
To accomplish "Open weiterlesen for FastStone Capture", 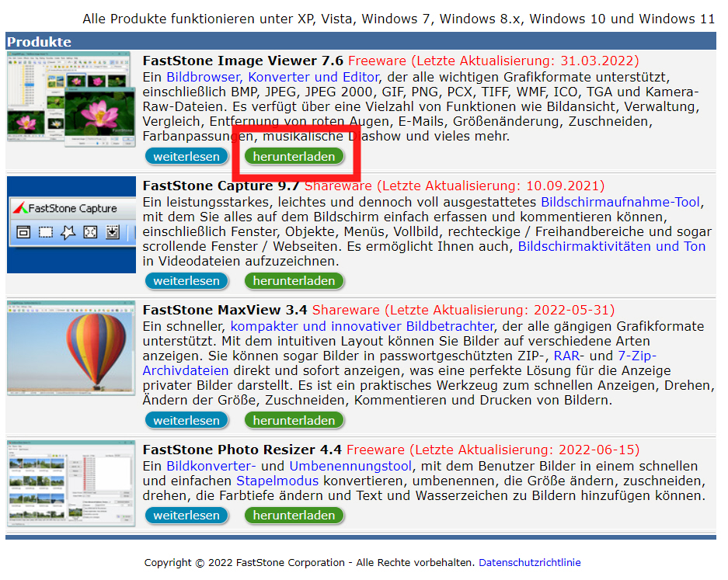I will 186,281.
